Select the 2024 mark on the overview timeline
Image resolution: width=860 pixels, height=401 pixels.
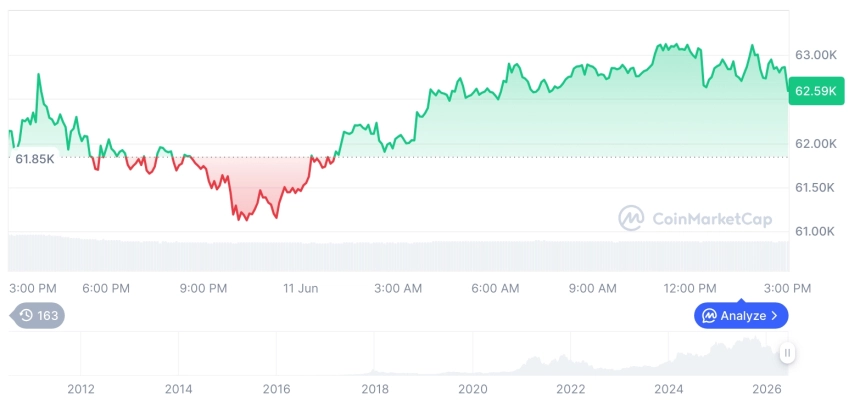669,389
